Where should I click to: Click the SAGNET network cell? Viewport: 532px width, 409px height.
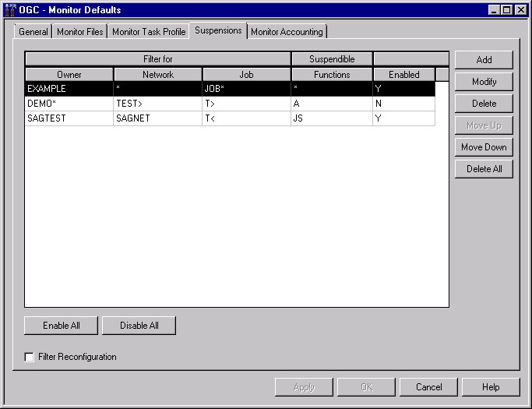click(158, 118)
